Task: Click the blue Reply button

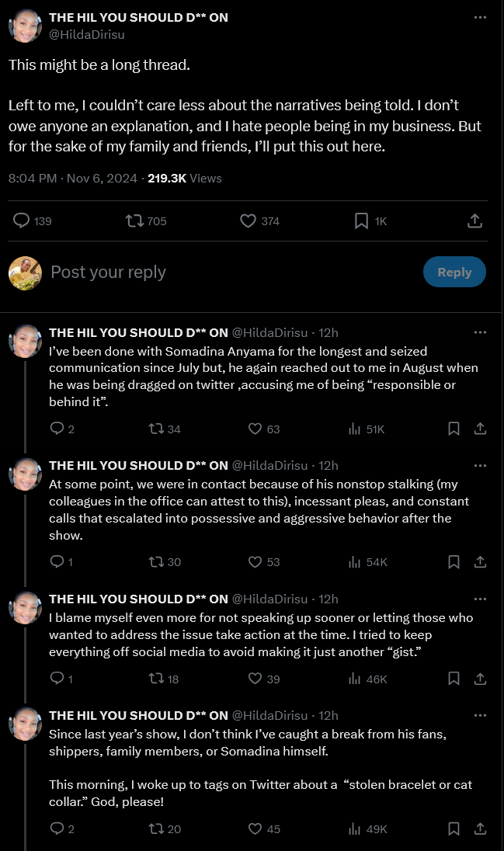Action: pos(454,272)
